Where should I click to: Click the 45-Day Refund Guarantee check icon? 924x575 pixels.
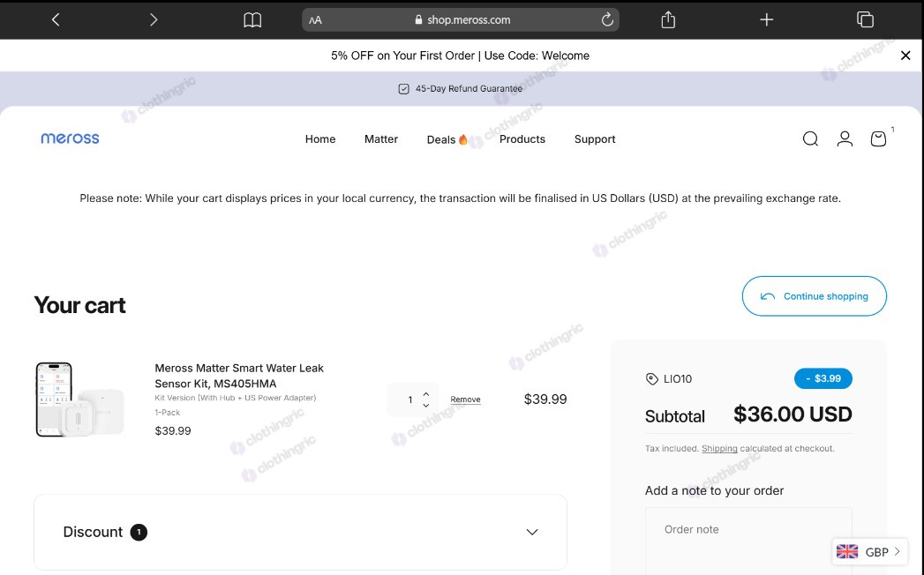click(x=403, y=89)
